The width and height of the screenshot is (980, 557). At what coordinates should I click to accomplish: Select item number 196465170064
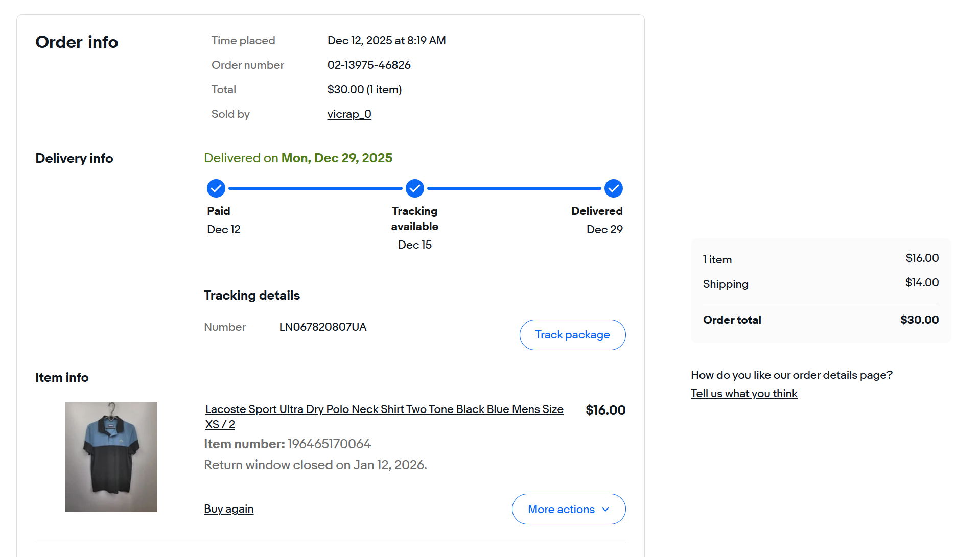coord(329,444)
